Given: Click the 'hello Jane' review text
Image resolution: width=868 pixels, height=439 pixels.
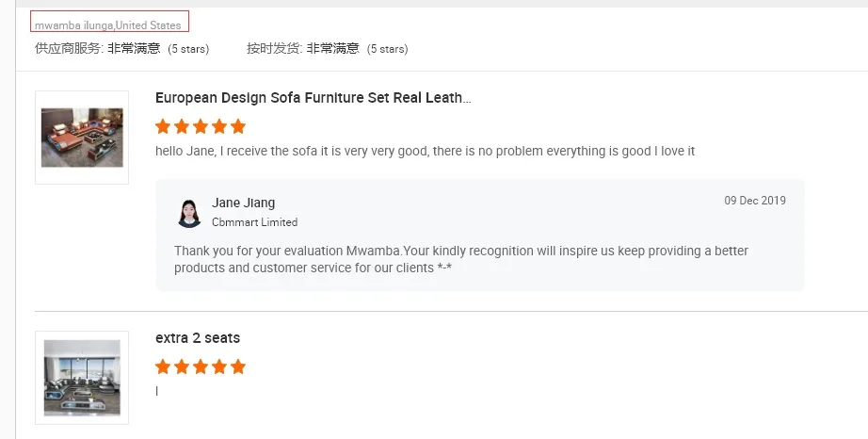Looking at the screenshot, I should point(425,151).
